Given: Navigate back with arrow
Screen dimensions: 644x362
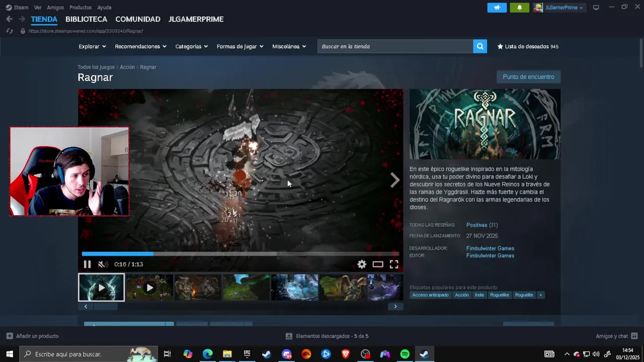Looking at the screenshot, I should pyautogui.click(x=9, y=19).
